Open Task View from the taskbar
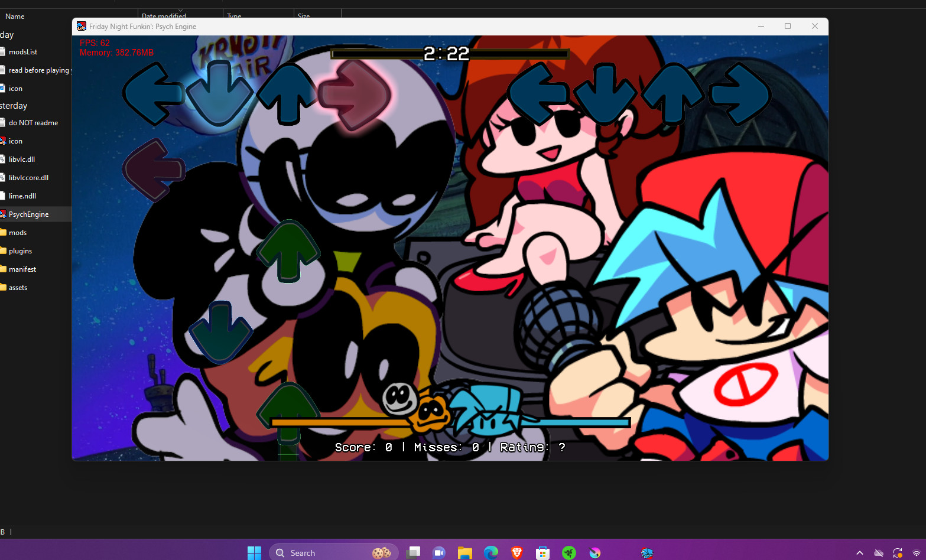The image size is (926, 560). pos(414,553)
